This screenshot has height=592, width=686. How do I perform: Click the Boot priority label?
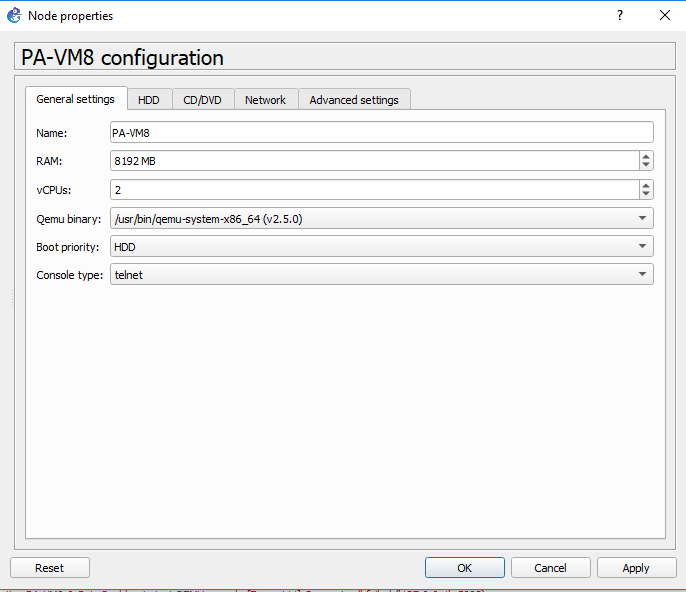pos(68,247)
